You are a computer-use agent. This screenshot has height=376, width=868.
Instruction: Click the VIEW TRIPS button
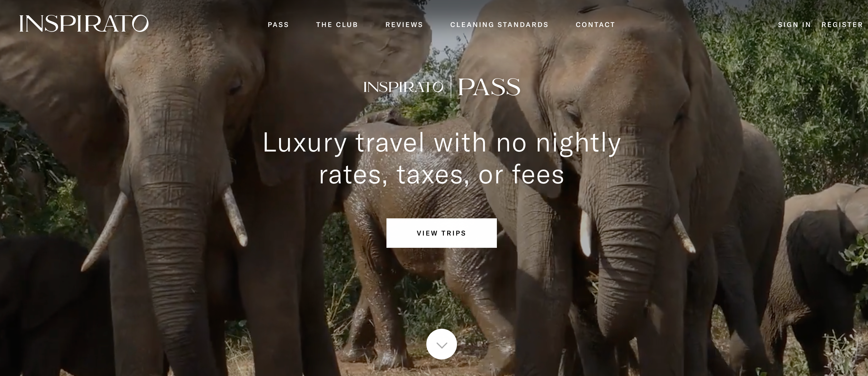click(441, 233)
